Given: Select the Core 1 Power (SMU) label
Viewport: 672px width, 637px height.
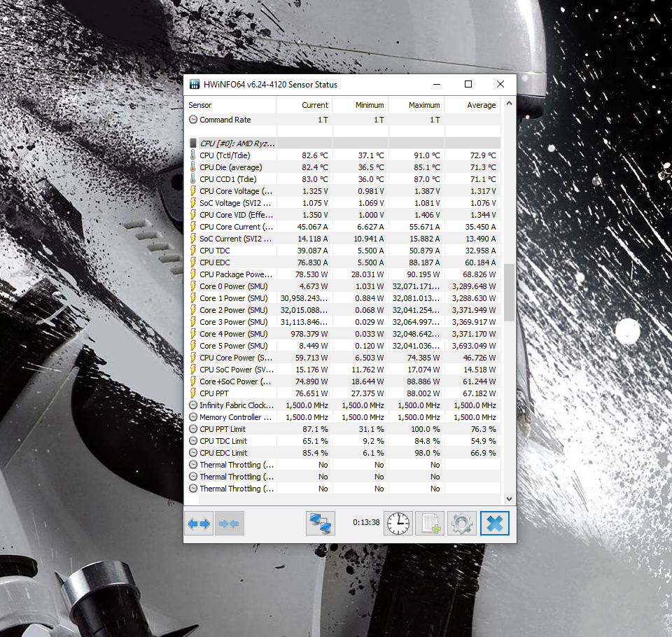Looking at the screenshot, I should pos(234,298).
